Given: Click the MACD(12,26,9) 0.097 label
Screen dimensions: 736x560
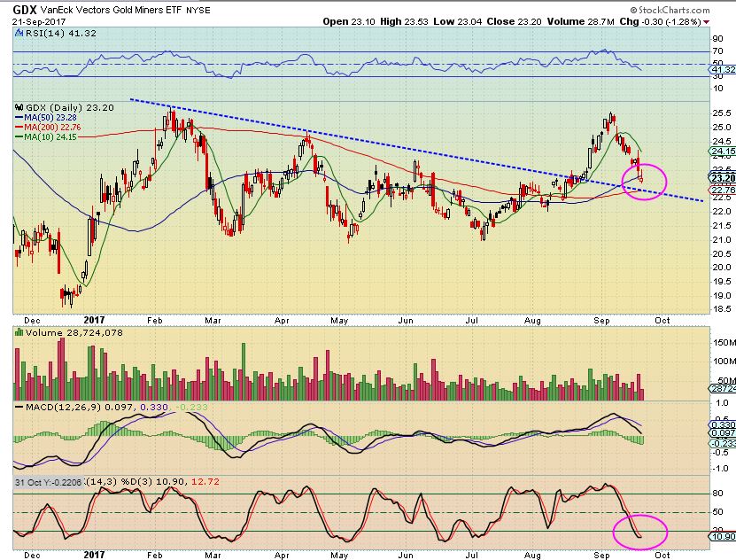Looking at the screenshot, I should tap(80, 408).
